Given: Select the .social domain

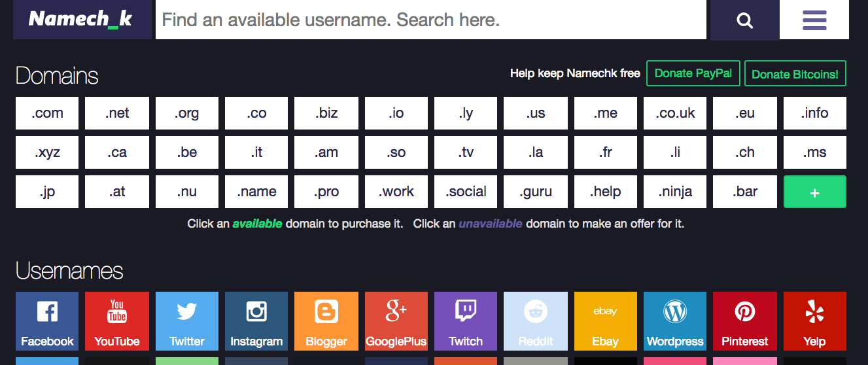Looking at the screenshot, I should click(466, 192).
